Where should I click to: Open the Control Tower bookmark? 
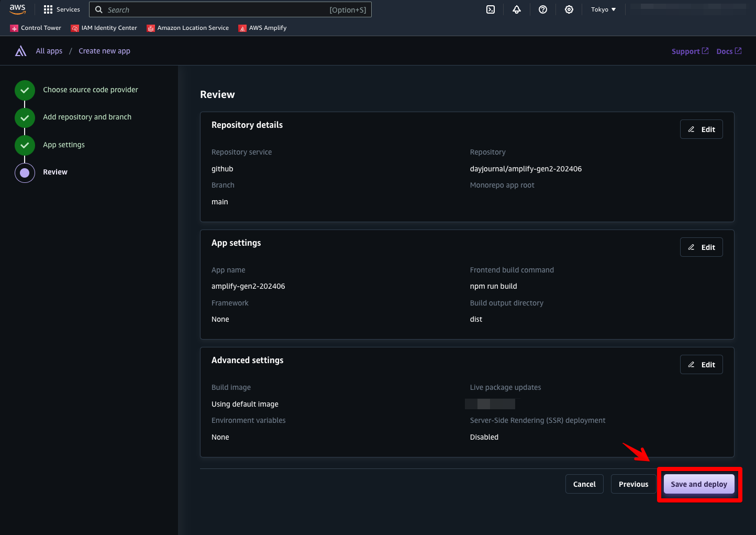[36, 28]
